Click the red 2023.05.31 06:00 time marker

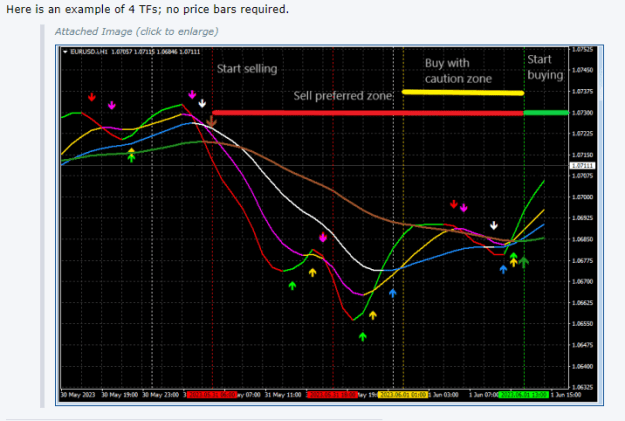[x=212, y=395]
